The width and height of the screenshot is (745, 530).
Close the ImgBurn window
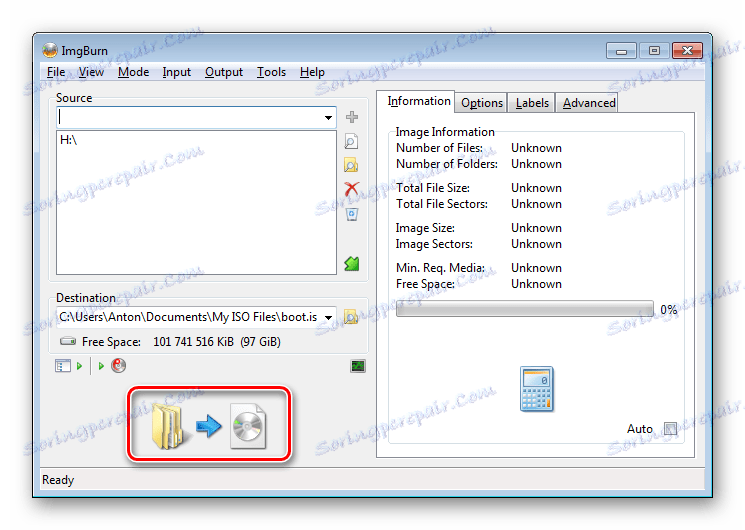pos(687,50)
